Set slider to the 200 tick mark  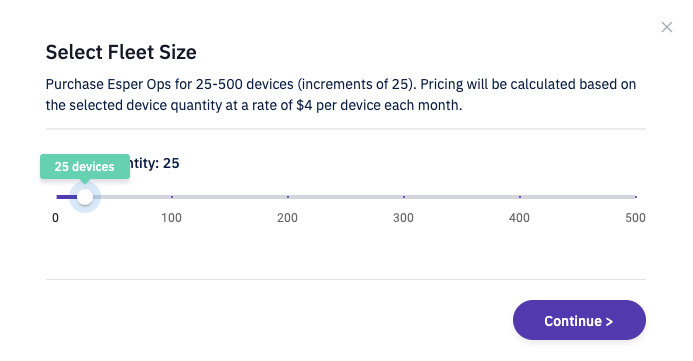pos(288,197)
